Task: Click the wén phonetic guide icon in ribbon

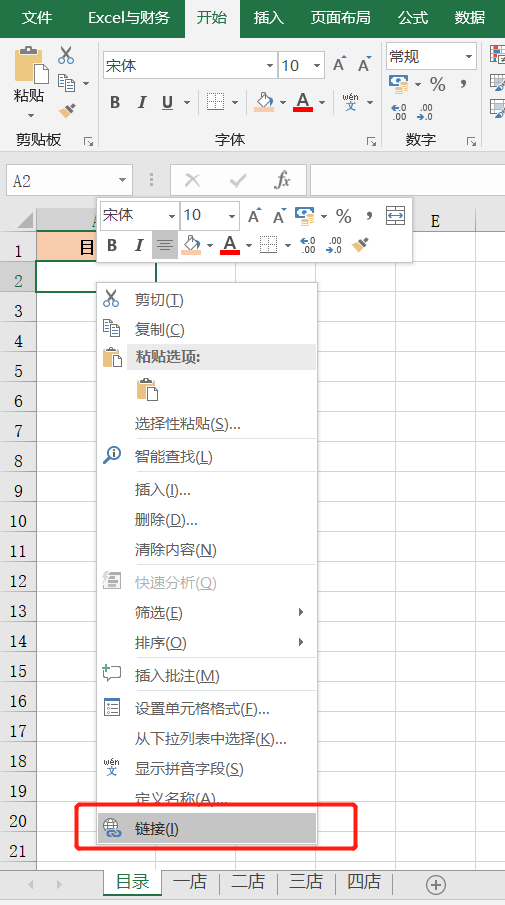Action: coord(350,102)
